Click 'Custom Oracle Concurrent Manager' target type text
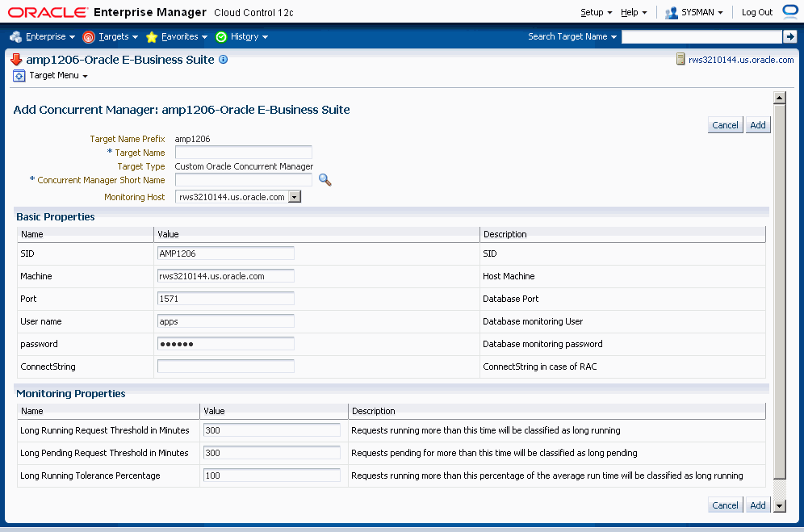Screen dimensions: 804x532 click(x=244, y=166)
